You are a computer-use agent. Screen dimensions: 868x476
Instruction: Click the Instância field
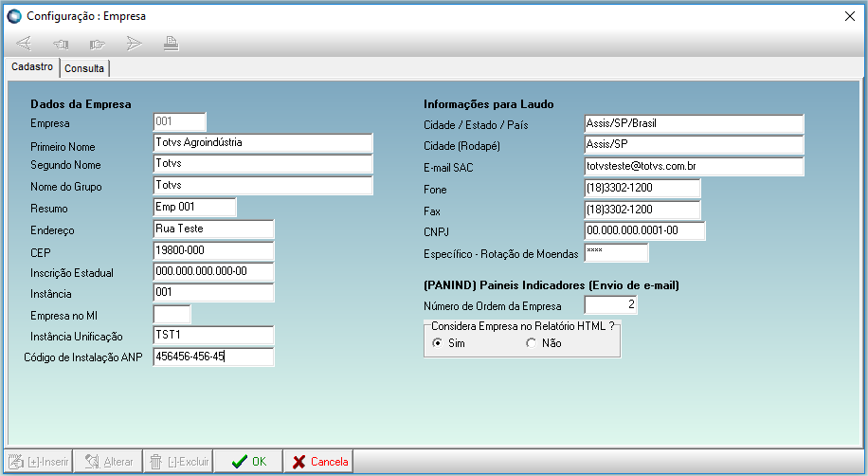(213, 293)
